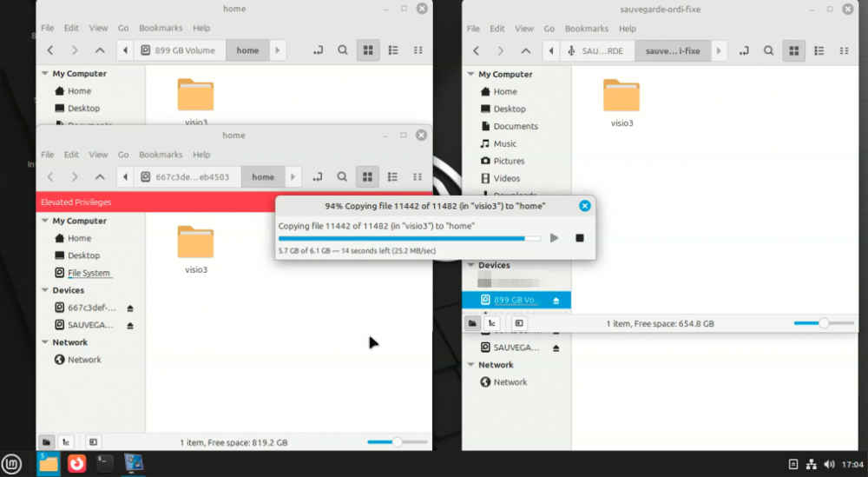Select visio3 folder in sauvegarde-ordi-fixe window
868x477 pixels.
click(x=621, y=103)
